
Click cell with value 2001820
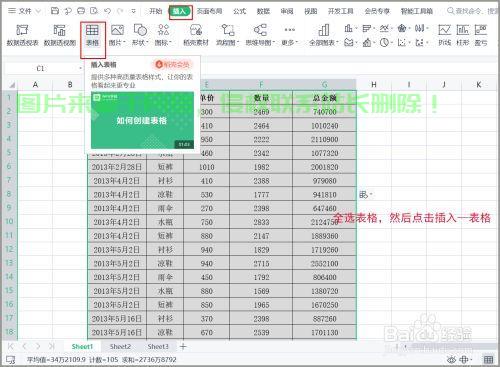click(324, 167)
